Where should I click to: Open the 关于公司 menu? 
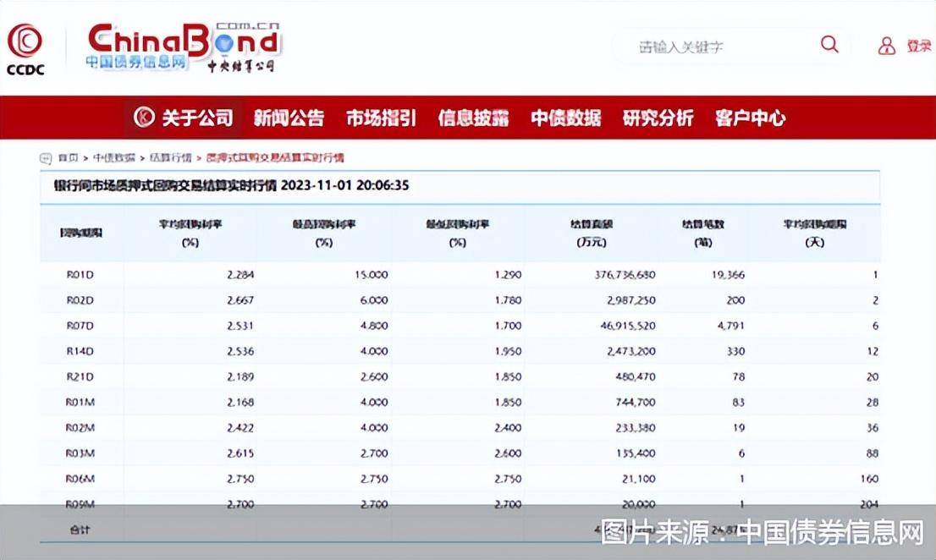(197, 118)
